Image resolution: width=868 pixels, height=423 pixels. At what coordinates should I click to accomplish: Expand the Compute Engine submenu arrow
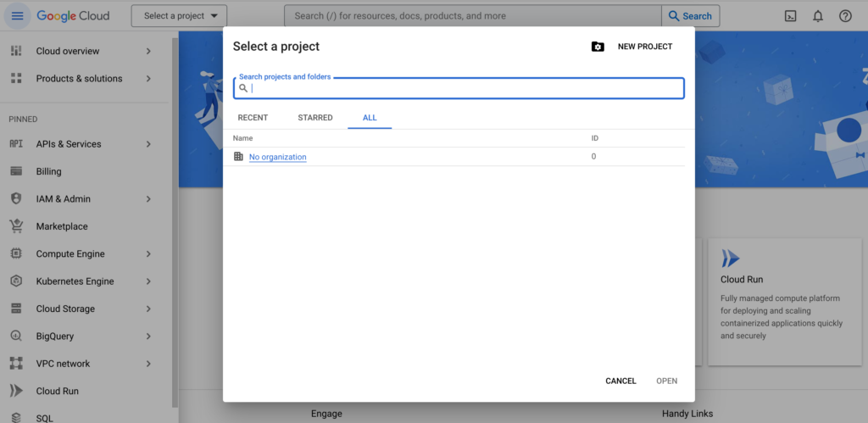148,254
